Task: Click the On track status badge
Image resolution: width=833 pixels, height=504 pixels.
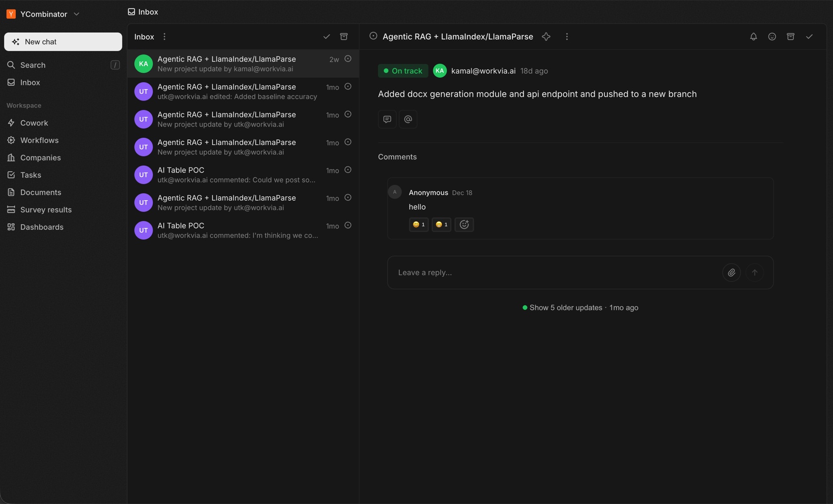Action: (x=403, y=71)
